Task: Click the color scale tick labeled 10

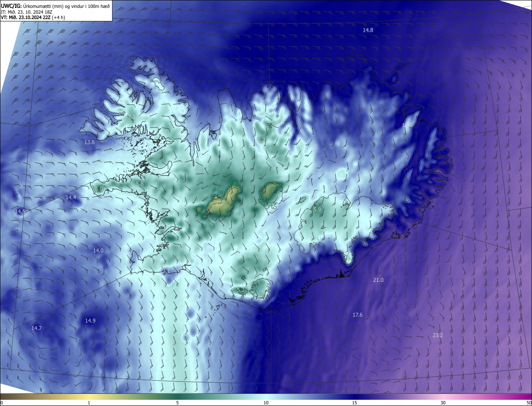Action: coord(266,403)
